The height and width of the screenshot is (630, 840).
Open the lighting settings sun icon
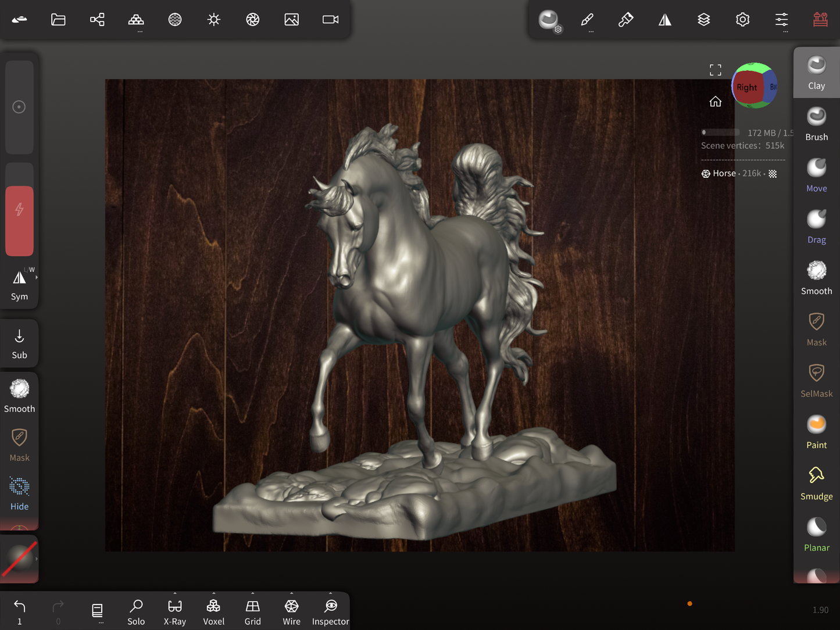point(214,20)
